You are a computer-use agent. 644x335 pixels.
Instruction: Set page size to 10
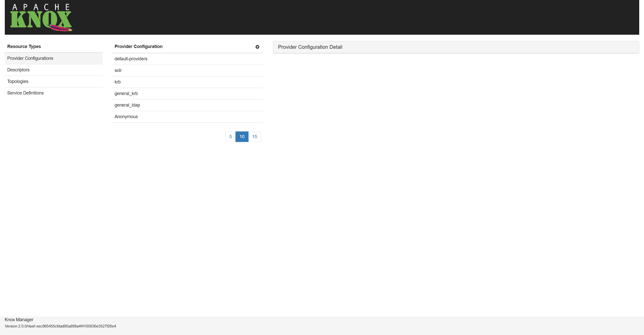point(242,137)
